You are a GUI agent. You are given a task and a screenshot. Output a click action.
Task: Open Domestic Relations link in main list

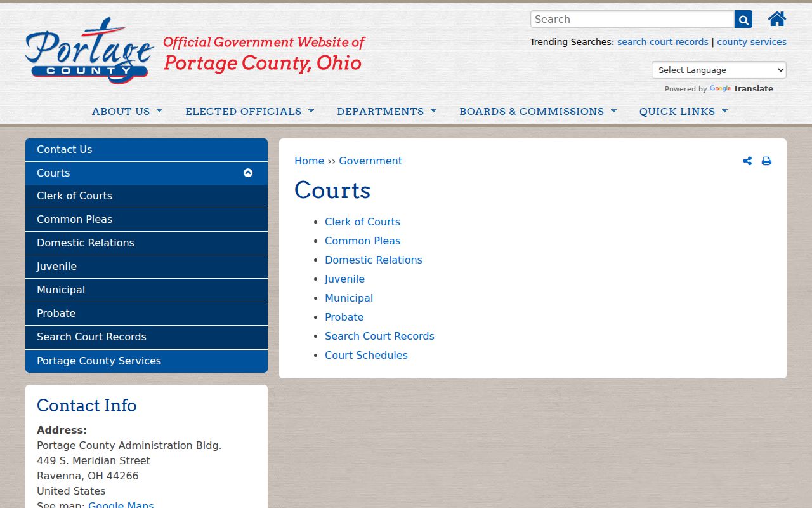click(373, 260)
